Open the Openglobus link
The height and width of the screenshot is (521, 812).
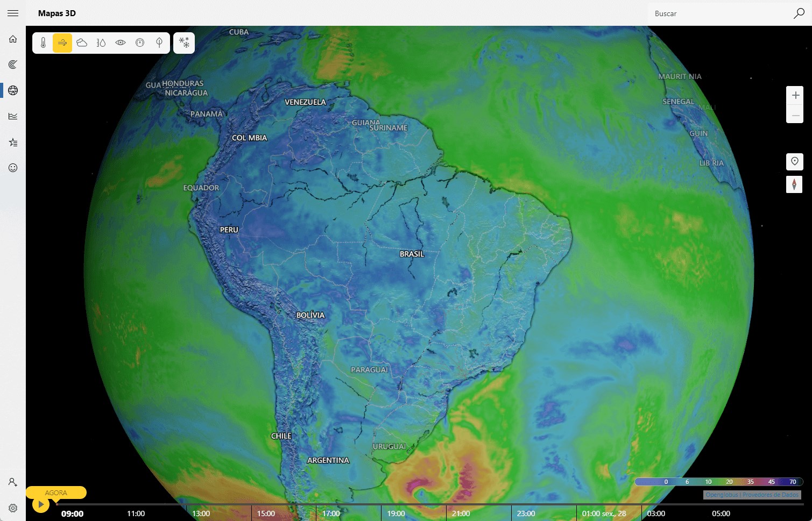coord(722,495)
